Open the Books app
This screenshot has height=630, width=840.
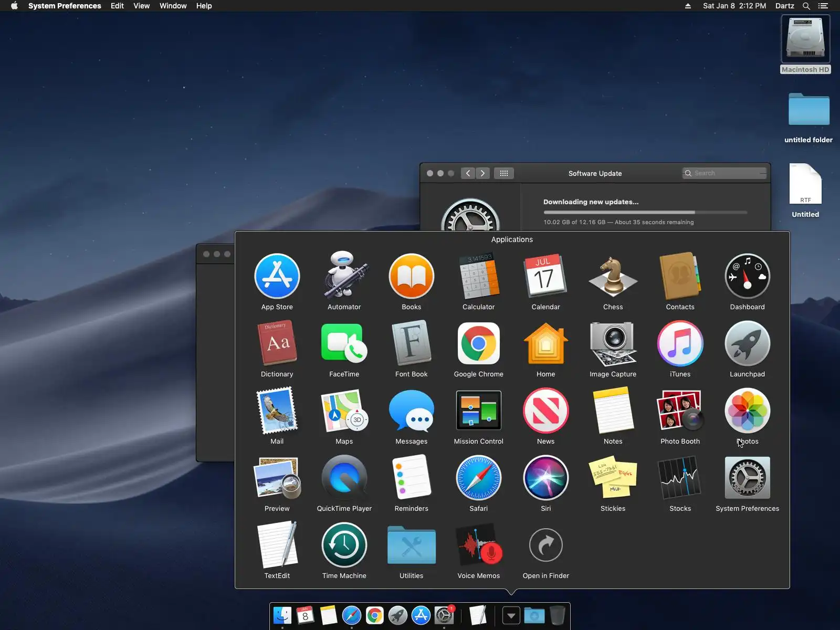click(412, 277)
